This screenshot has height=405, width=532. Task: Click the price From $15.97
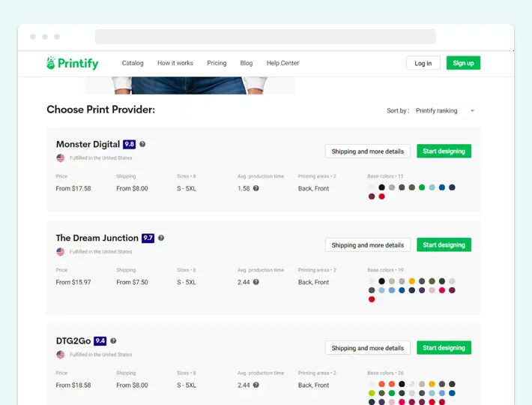point(73,282)
